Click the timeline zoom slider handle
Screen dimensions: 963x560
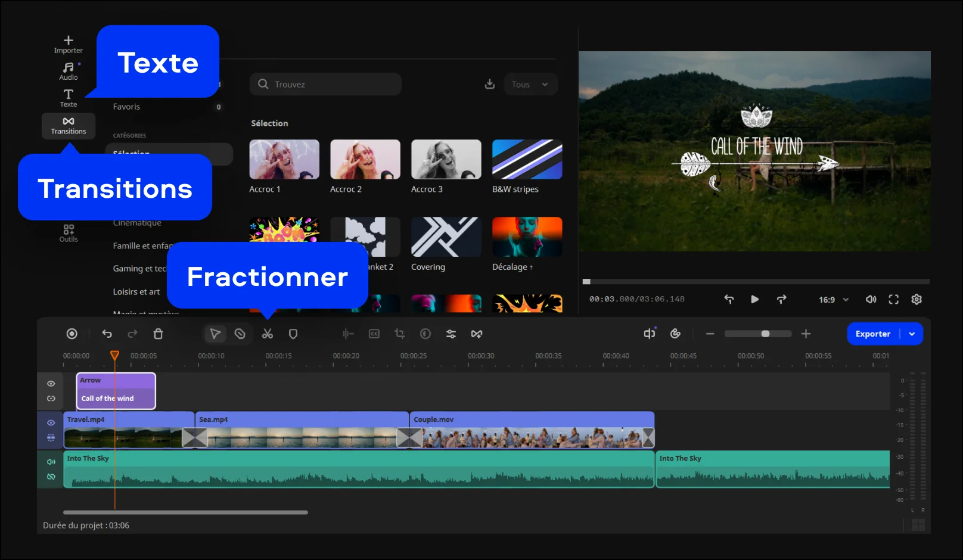click(x=765, y=334)
